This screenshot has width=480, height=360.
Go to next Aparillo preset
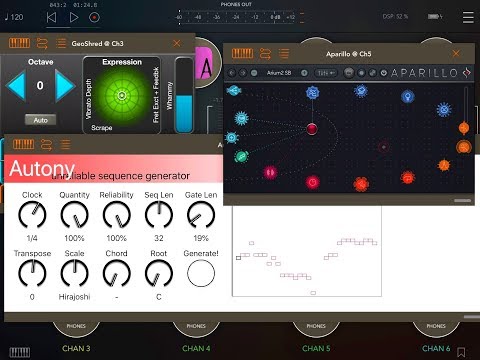[243, 73]
